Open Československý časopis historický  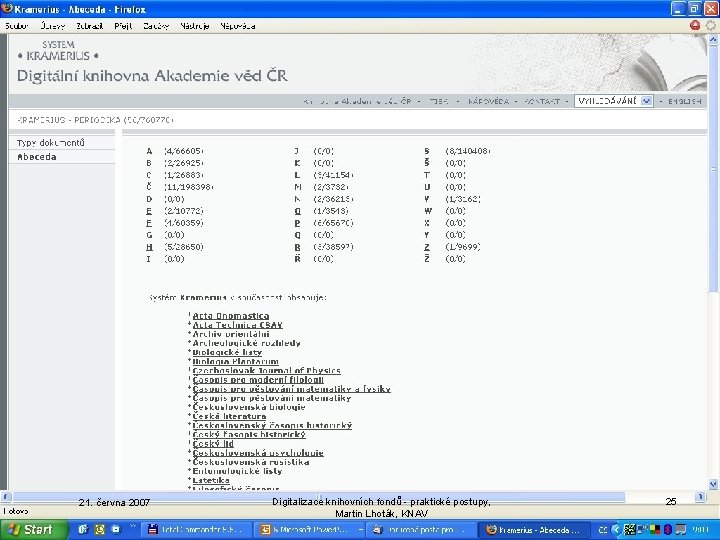click(x=272, y=426)
